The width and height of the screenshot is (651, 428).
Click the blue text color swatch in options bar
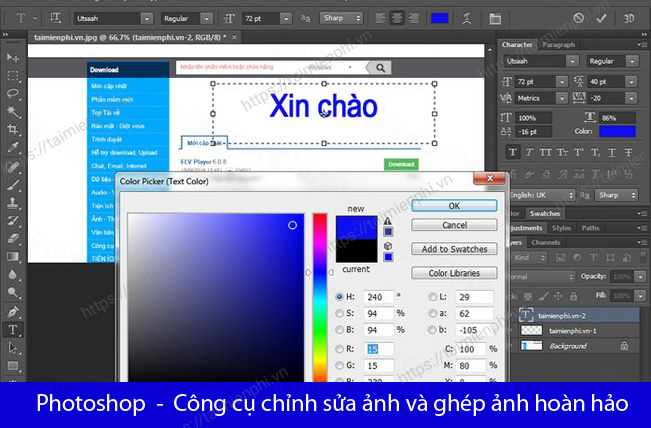440,18
